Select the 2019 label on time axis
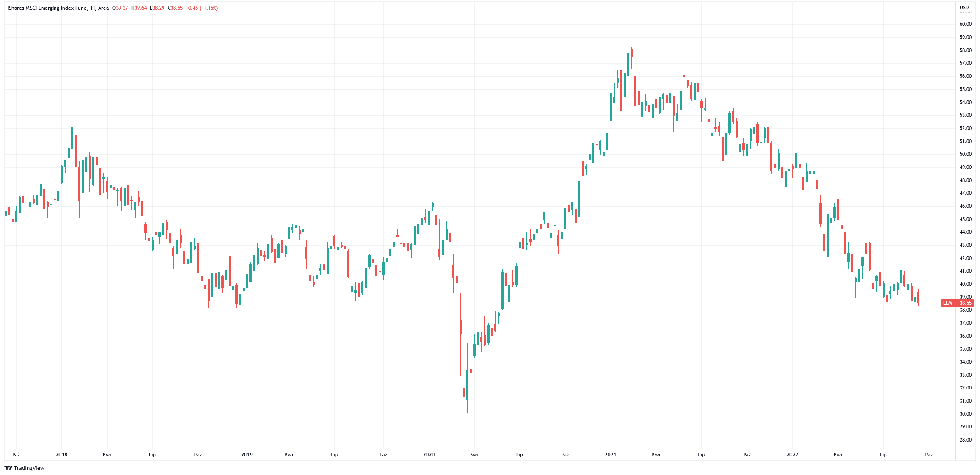Image resolution: width=980 pixels, height=475 pixels. coord(246,455)
